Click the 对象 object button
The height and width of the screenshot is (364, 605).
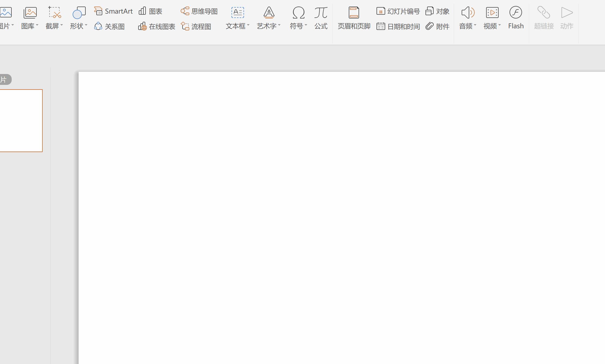tap(437, 11)
